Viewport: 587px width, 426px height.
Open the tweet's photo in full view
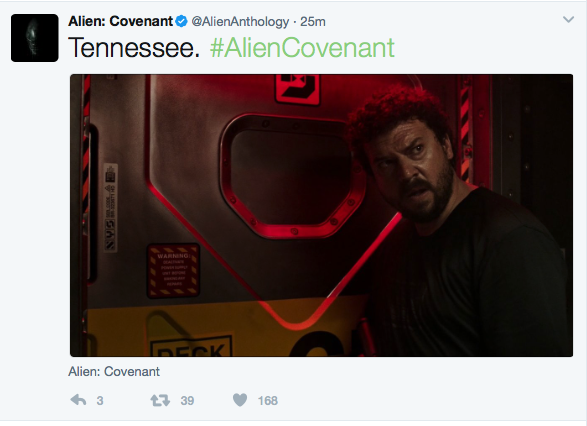point(321,215)
